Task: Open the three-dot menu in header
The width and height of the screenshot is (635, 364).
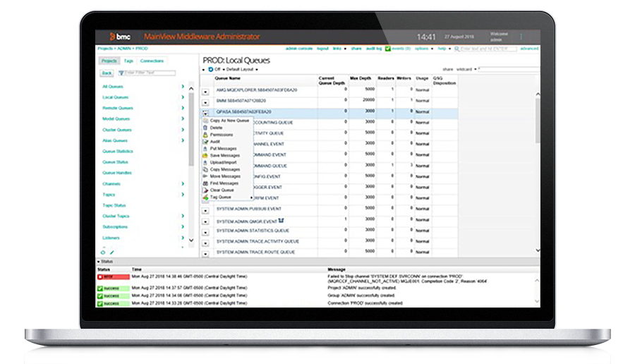Action: coord(521,36)
